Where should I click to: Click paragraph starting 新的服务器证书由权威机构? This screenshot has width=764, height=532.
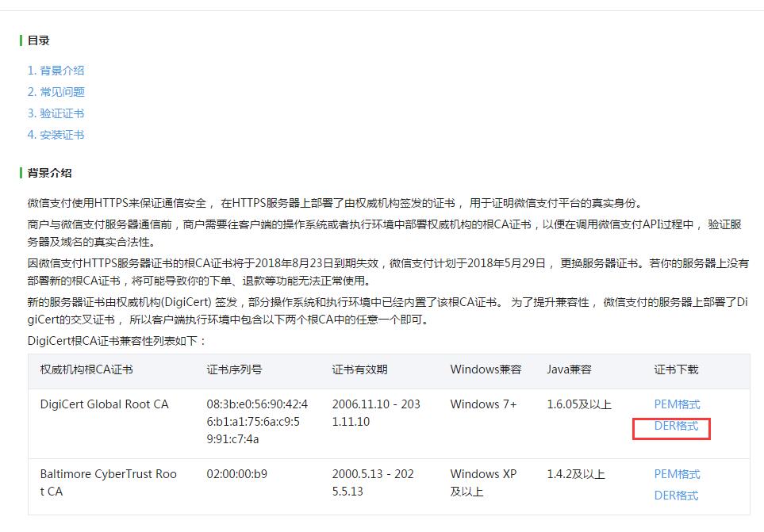pyautogui.click(x=387, y=311)
